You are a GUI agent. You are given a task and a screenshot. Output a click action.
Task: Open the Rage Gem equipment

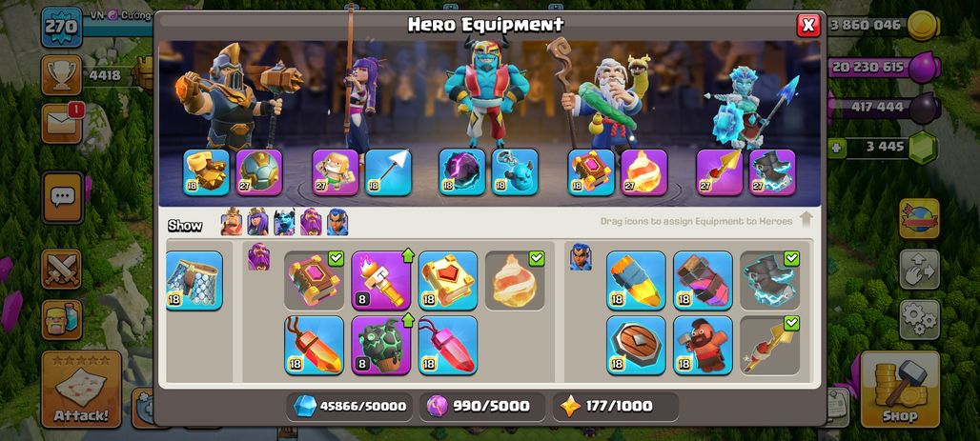point(314,346)
